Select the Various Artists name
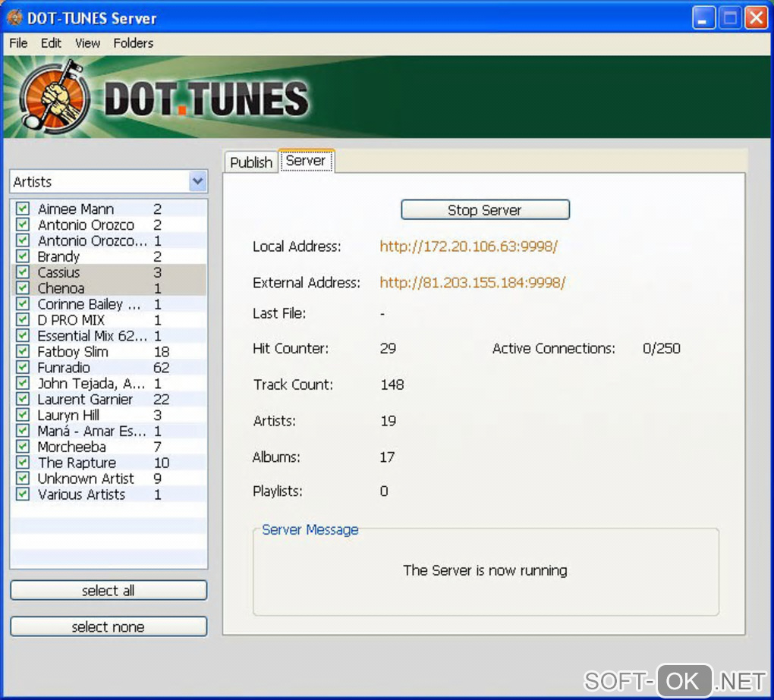 [x=81, y=494]
